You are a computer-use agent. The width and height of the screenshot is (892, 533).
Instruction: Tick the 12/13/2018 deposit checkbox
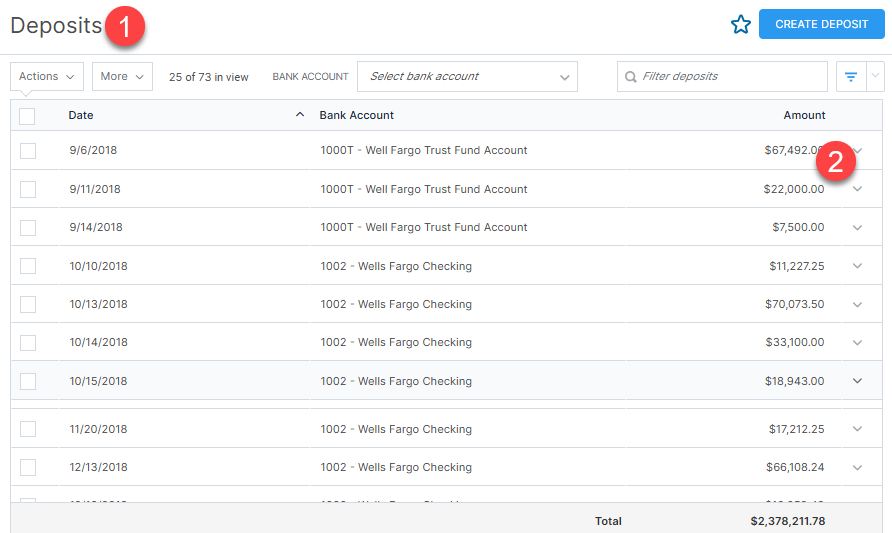pos(28,467)
